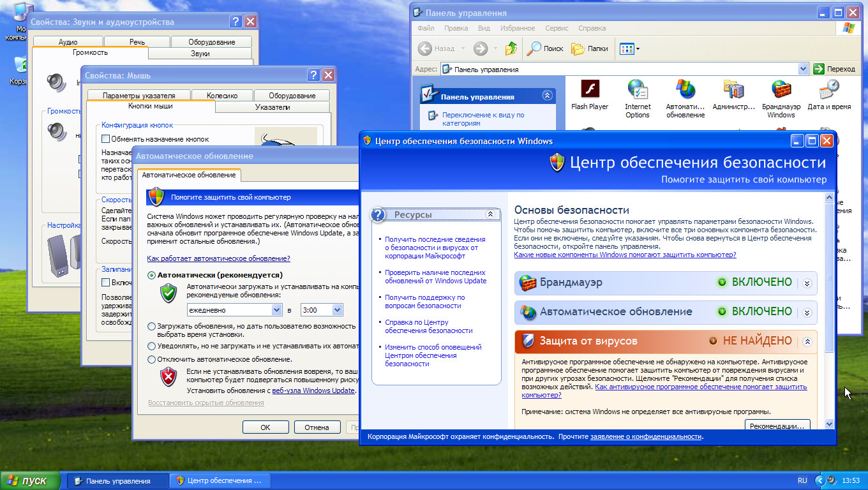Viewport: 868px width, 490px height.
Task: Click 'Как работает автоматическое обновление?' link
Action: click(218, 258)
